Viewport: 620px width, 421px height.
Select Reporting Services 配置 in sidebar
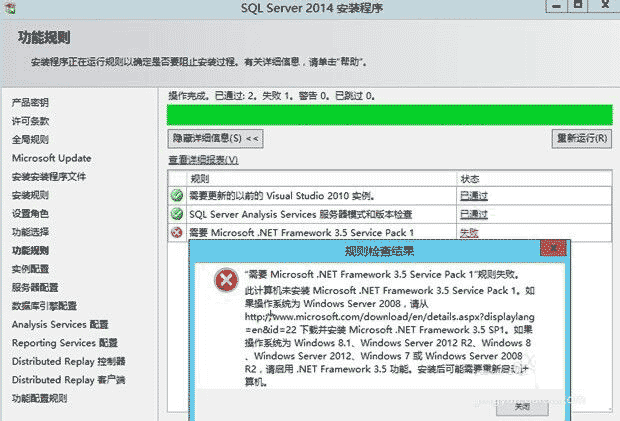click(x=64, y=343)
